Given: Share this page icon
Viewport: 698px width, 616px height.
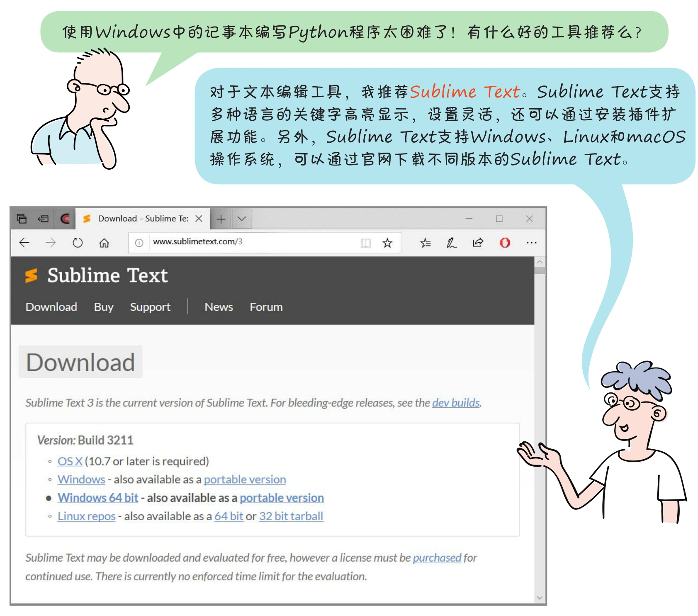Looking at the screenshot, I should 478,243.
